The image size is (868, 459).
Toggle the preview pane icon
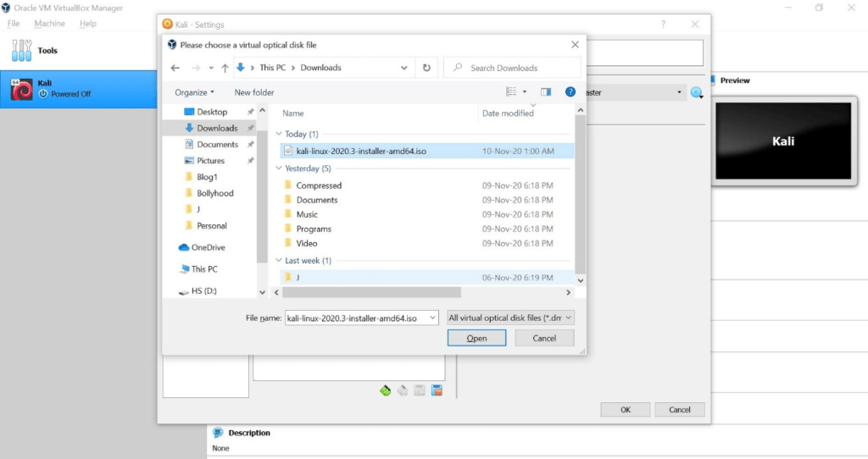tap(546, 91)
